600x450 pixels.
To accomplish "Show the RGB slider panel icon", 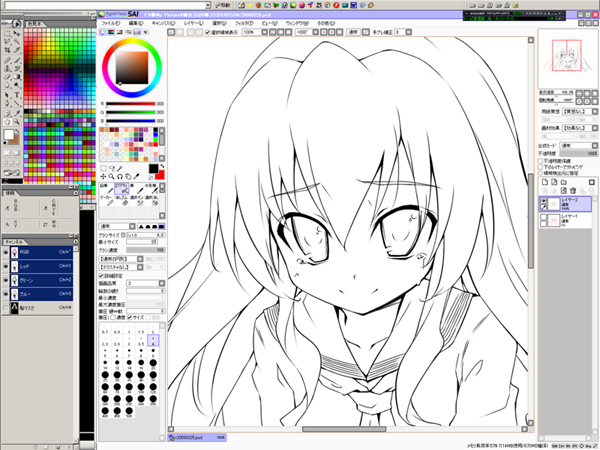I will 111,32.
